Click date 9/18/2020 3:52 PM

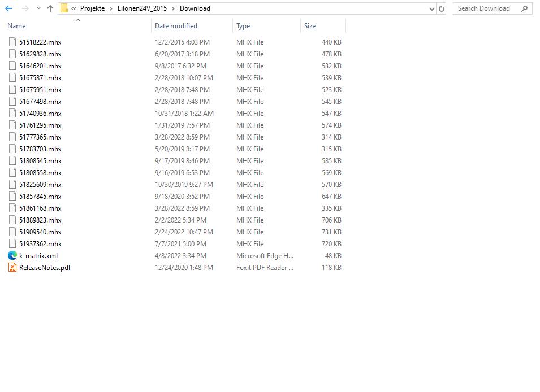182,197
